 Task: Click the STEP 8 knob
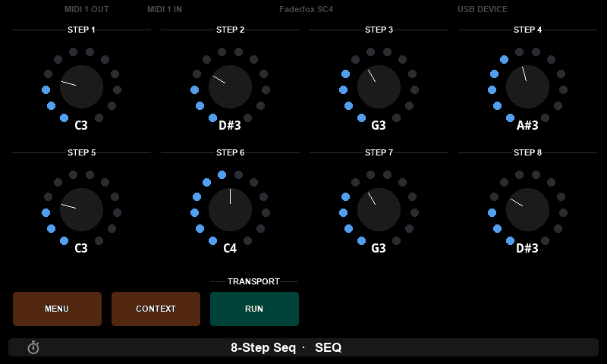(527, 209)
